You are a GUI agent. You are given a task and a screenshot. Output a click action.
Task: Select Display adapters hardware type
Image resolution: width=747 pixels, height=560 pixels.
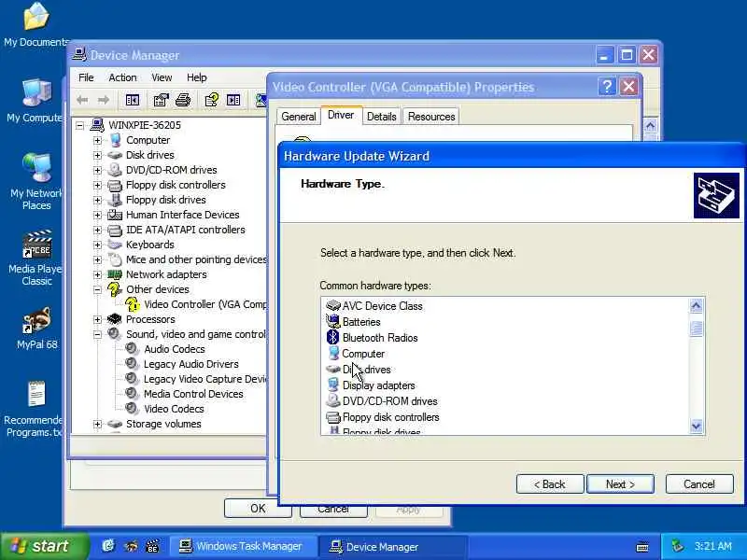point(370,385)
